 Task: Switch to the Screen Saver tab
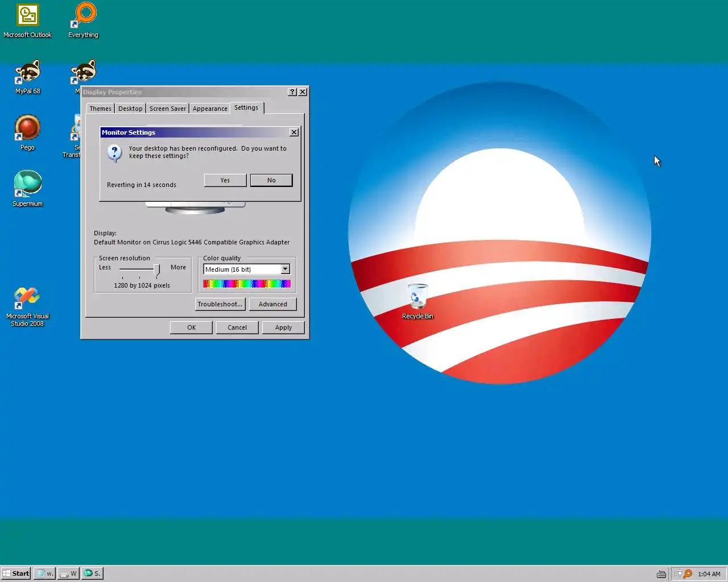tap(168, 109)
